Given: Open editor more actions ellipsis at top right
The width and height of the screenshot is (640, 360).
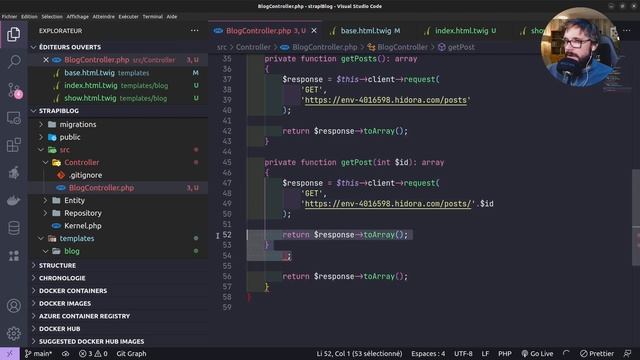Looking at the screenshot, I should pos(627,31).
